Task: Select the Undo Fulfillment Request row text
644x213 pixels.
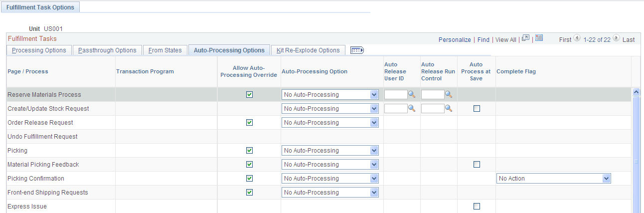Action: 42,136
